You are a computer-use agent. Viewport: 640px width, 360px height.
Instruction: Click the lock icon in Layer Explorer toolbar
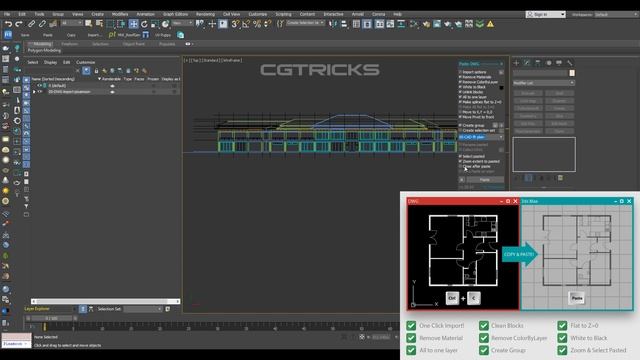(x=96, y=71)
